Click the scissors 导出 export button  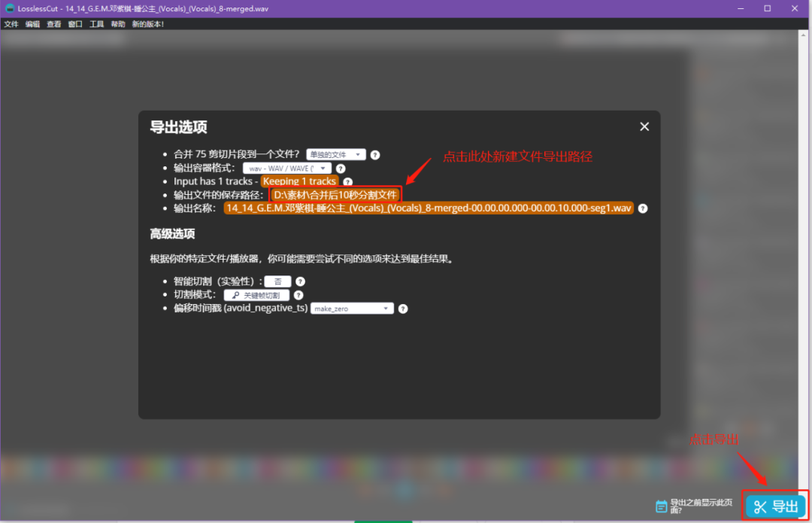point(776,506)
